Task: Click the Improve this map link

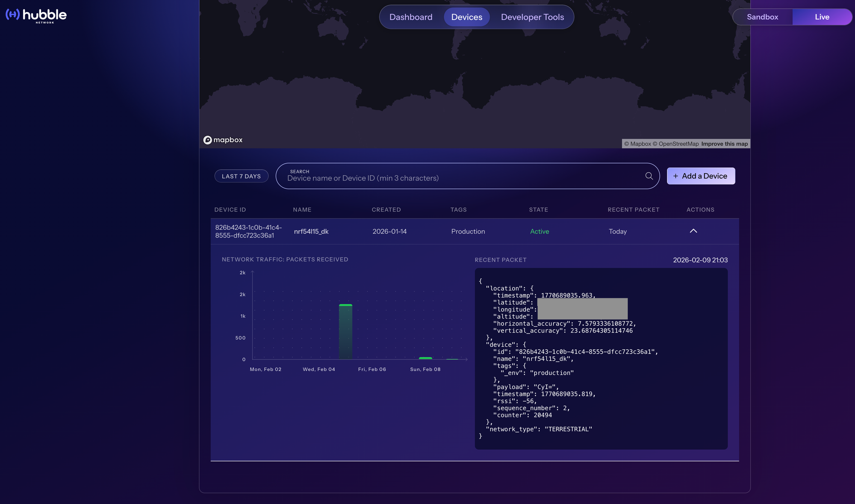Action: [x=724, y=144]
